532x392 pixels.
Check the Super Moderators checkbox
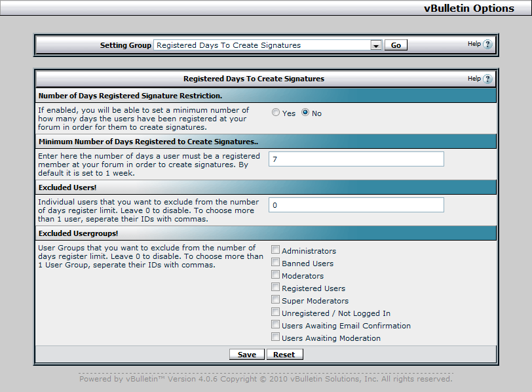point(276,300)
